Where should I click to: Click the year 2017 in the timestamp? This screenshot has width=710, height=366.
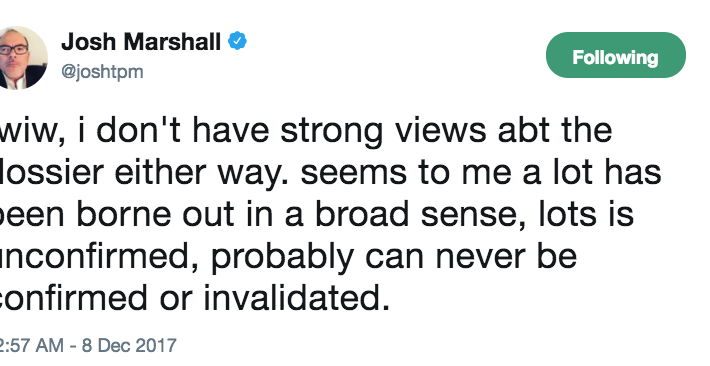click(x=156, y=346)
